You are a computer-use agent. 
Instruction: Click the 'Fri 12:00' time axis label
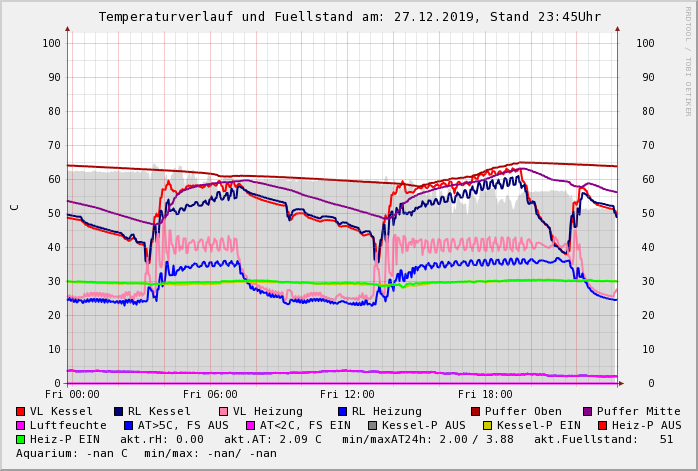point(347,394)
